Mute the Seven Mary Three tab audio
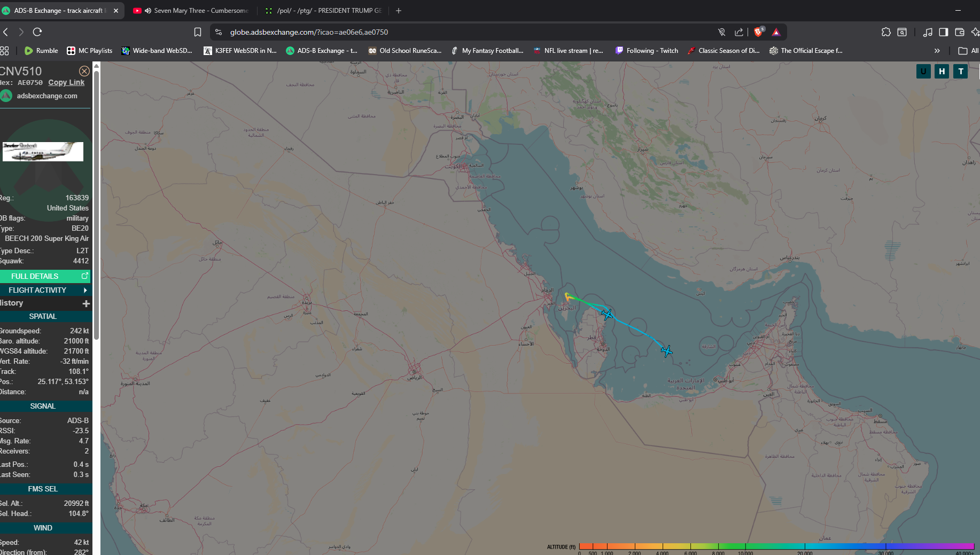This screenshot has width=980, height=555. [148, 10]
